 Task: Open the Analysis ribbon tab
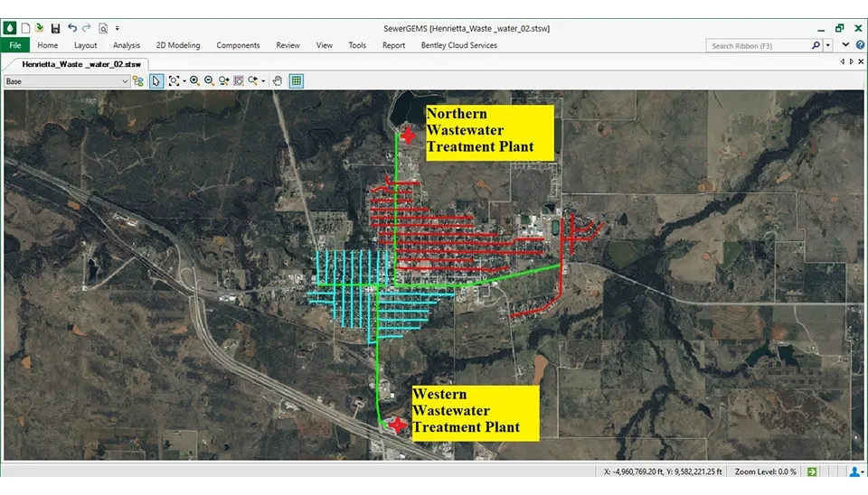(127, 45)
